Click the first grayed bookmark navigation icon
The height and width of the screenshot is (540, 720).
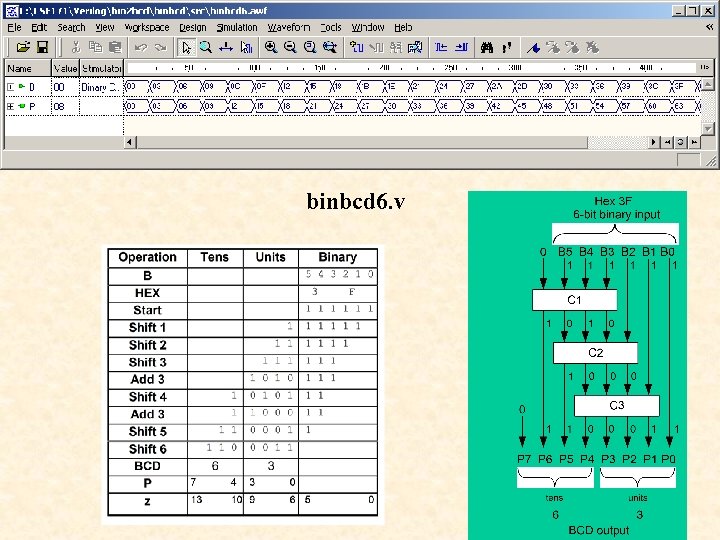click(553, 47)
